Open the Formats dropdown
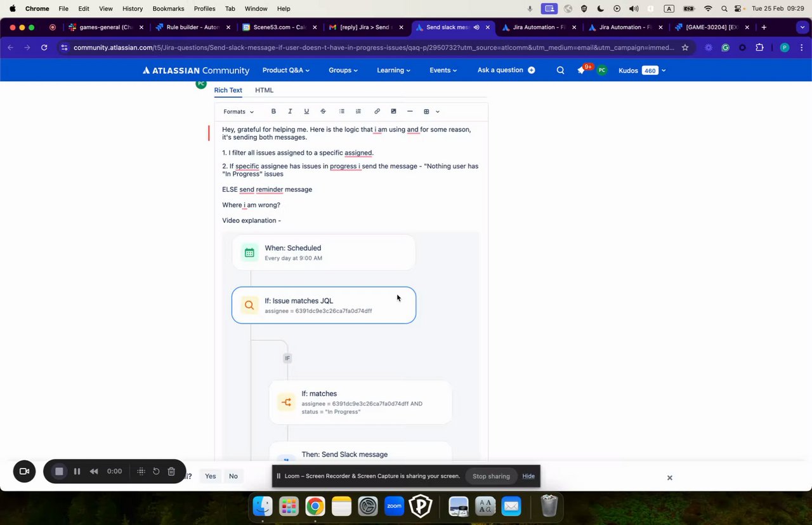Image resolution: width=812 pixels, height=525 pixels. [239, 112]
